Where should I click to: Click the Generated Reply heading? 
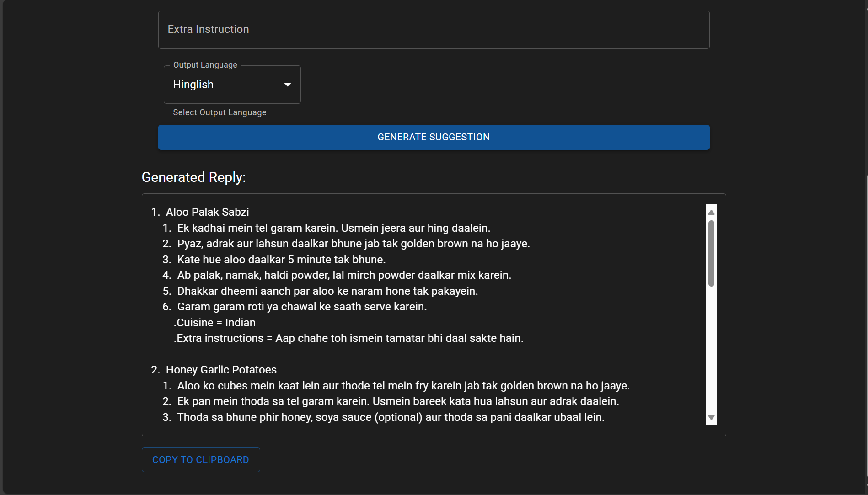pyautogui.click(x=193, y=177)
